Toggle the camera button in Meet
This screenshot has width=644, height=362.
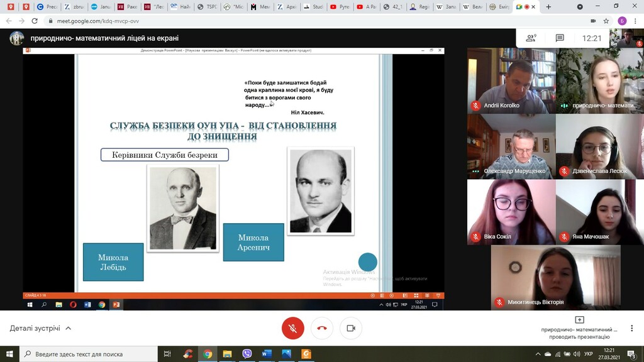pos(351,328)
